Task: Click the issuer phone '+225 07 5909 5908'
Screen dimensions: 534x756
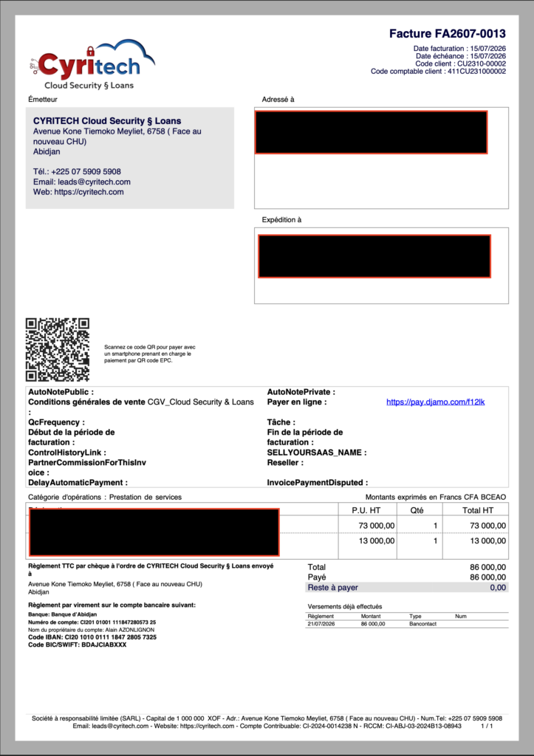Action: click(x=86, y=171)
